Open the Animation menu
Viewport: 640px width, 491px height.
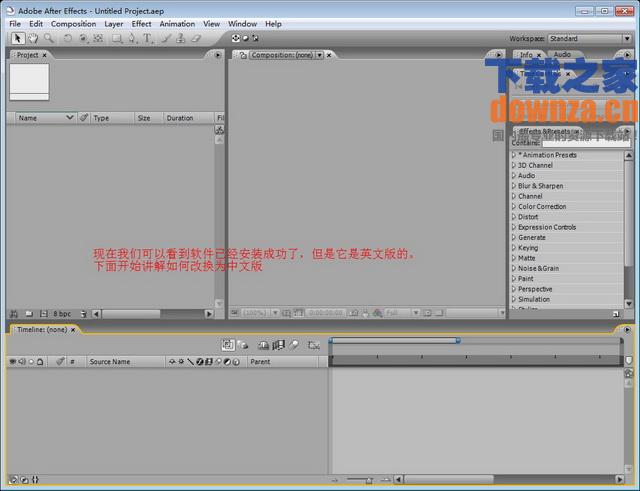177,24
